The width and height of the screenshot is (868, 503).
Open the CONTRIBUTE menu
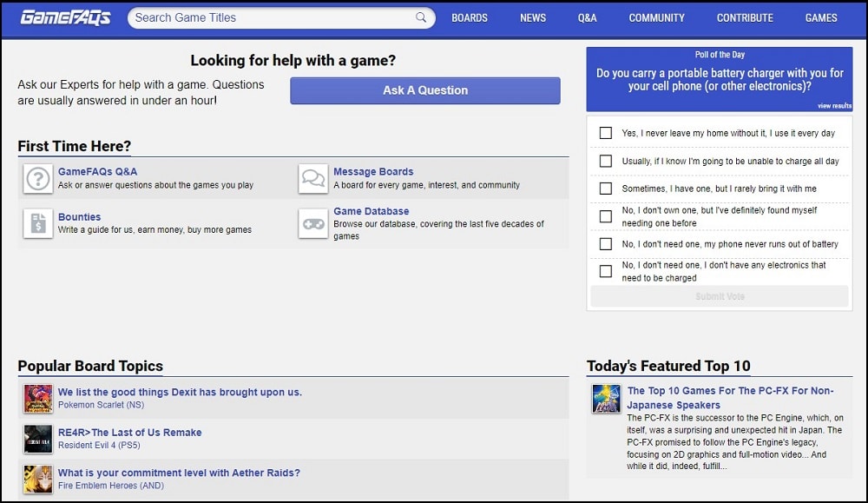[745, 17]
